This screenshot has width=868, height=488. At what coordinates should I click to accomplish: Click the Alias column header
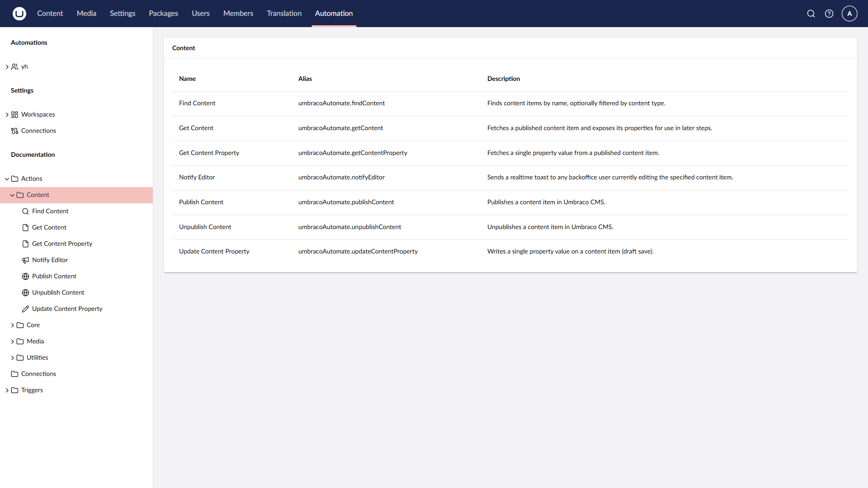(305, 79)
